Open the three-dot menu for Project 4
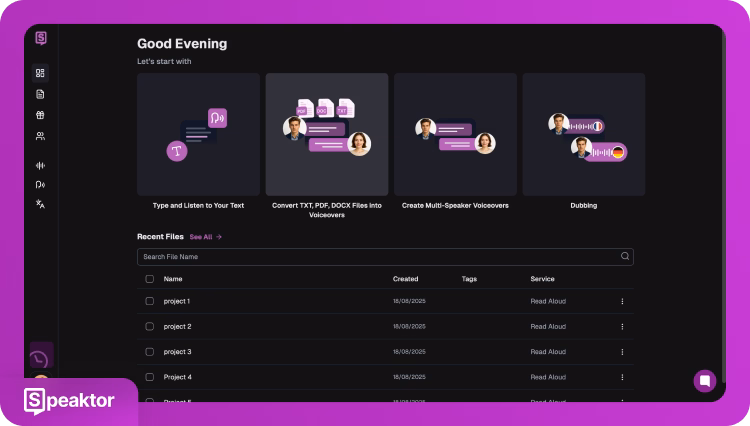The width and height of the screenshot is (750, 426). [622, 377]
